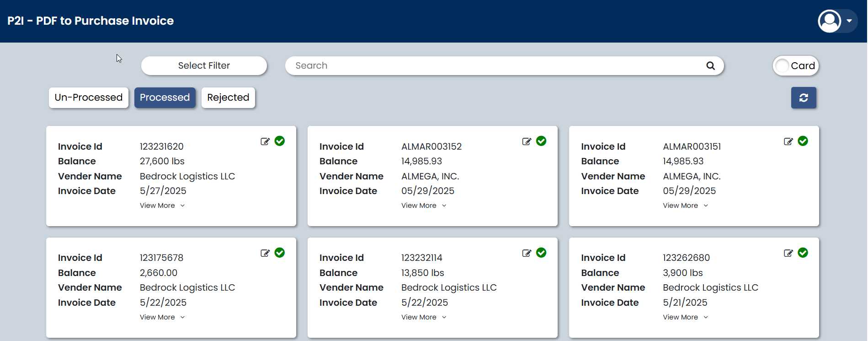Open user menu dropdown arrow

(849, 21)
